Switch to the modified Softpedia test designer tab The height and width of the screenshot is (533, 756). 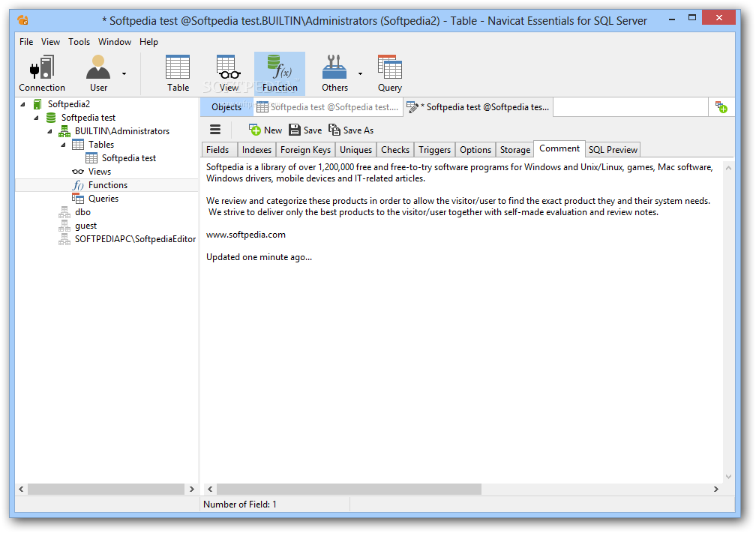[x=478, y=107]
